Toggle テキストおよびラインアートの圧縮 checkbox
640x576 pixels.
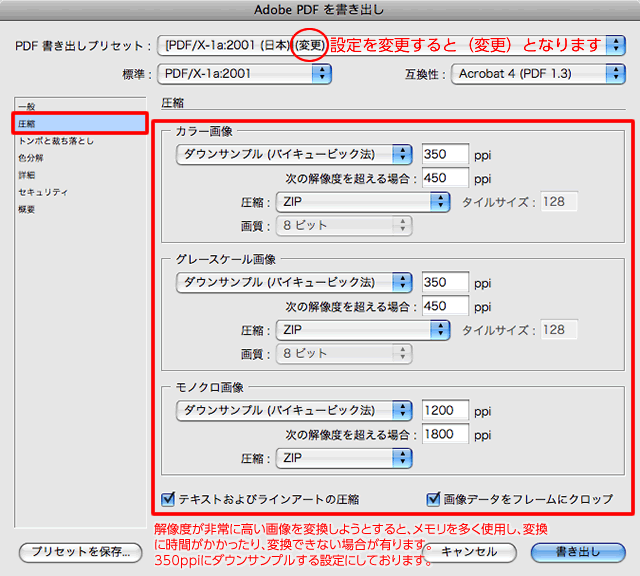pos(168,499)
